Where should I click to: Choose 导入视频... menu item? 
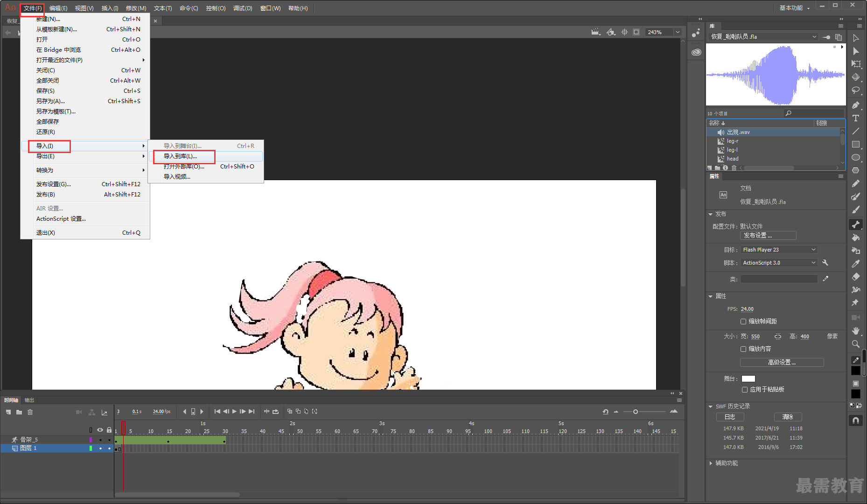click(205, 176)
